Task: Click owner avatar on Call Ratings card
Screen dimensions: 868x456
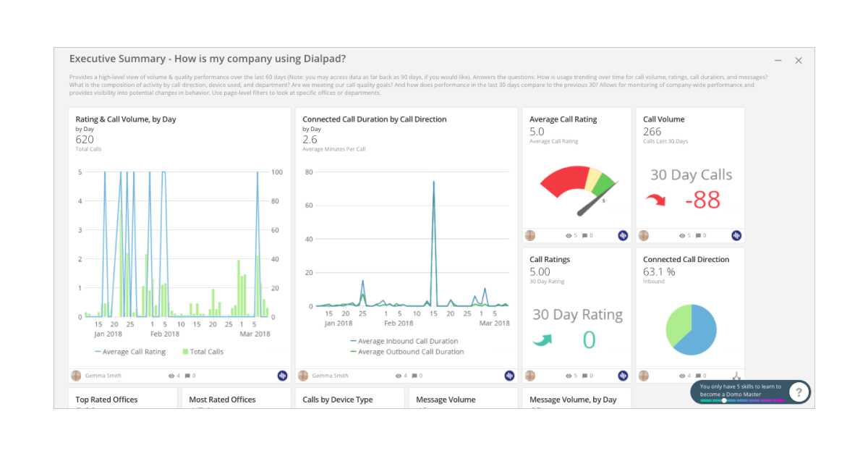Action: click(x=530, y=376)
